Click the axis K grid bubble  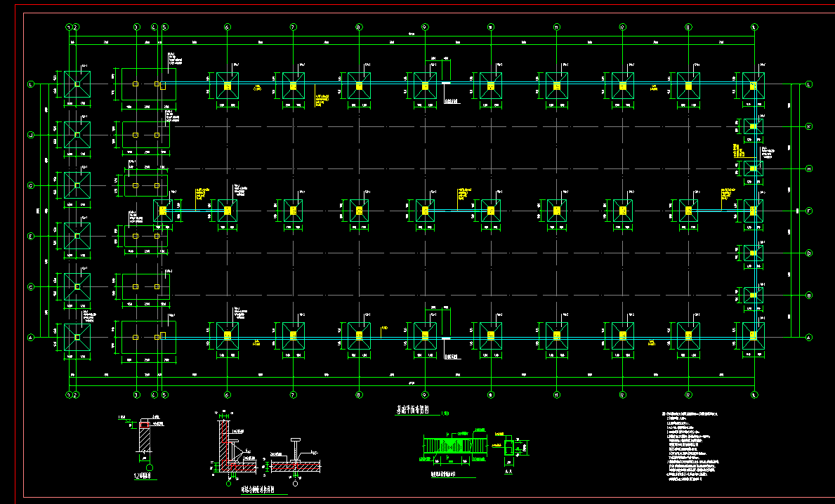pyautogui.click(x=809, y=126)
